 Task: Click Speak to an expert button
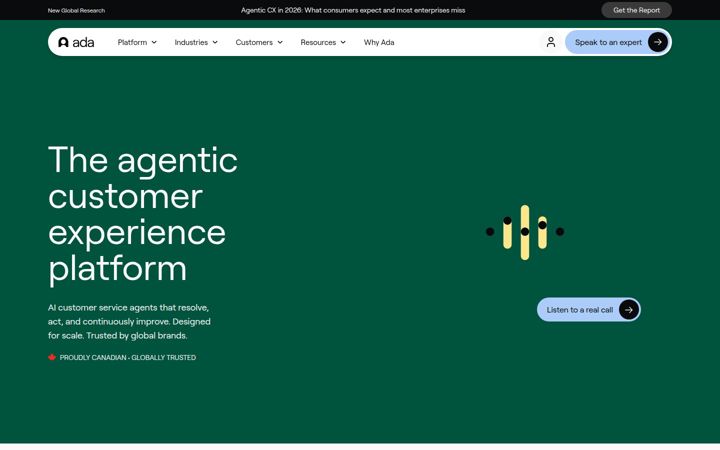point(617,42)
